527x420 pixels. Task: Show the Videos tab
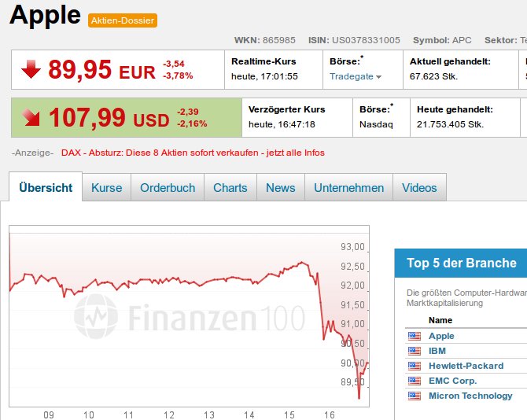point(419,188)
